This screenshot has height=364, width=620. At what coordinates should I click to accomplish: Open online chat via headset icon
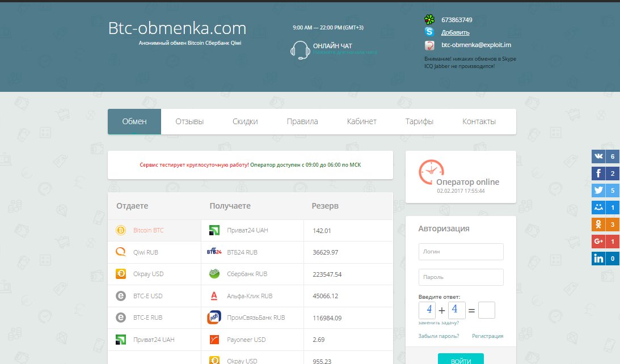tap(300, 50)
